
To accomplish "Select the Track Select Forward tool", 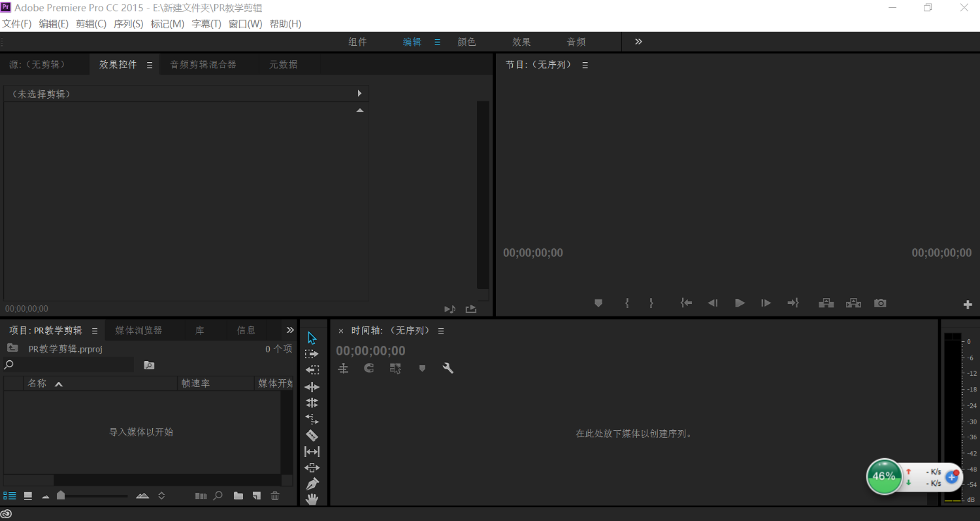I will (312, 354).
